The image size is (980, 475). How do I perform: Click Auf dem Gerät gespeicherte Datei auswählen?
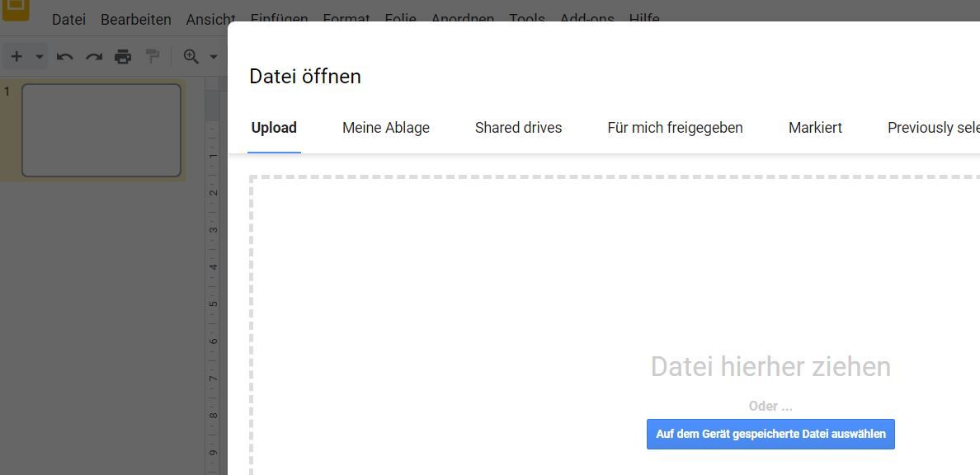[770, 434]
